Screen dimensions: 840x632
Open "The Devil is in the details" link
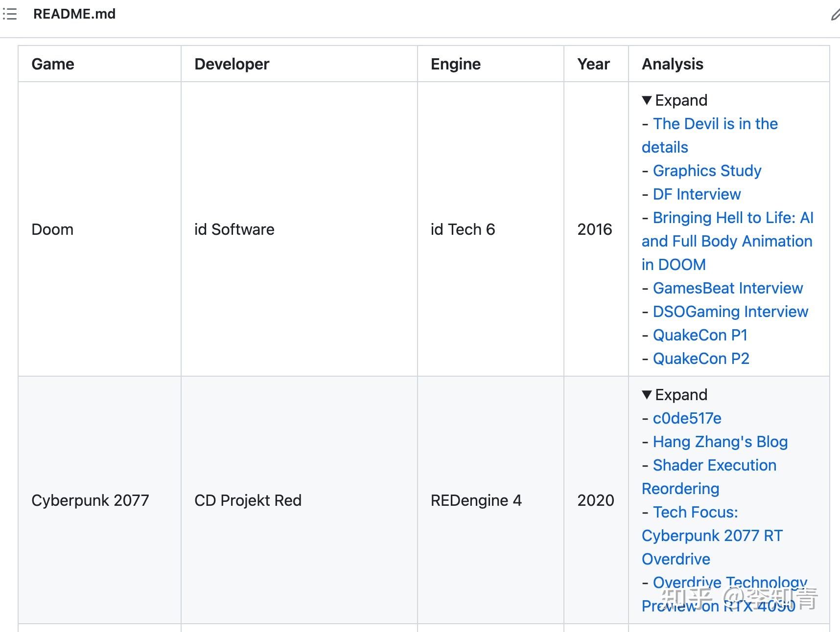coord(715,124)
